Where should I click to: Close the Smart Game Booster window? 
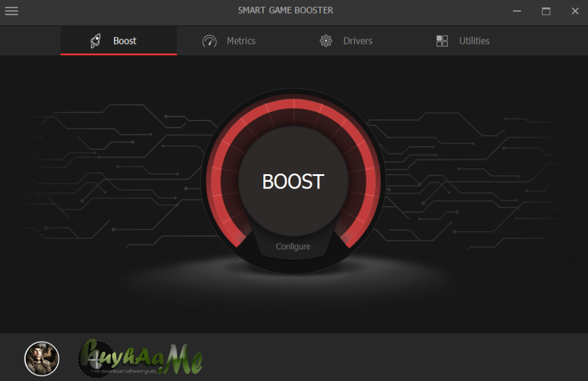tap(575, 11)
